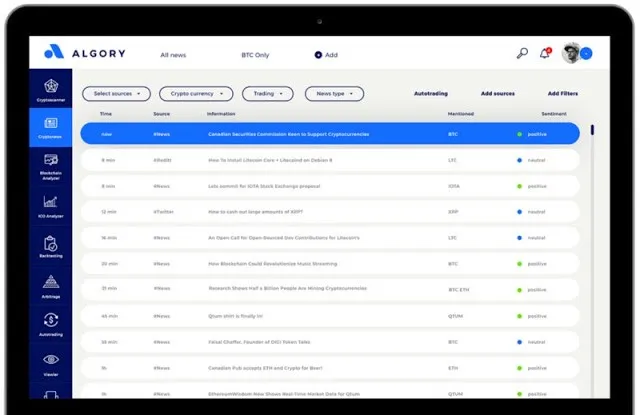The image size is (640, 415).
Task: Click 'positive' sentiment in the Canadian Pub row
Action: pyautogui.click(x=537, y=368)
